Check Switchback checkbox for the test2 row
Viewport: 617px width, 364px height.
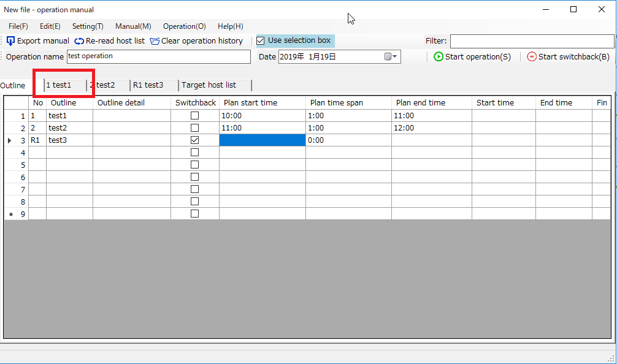(194, 128)
